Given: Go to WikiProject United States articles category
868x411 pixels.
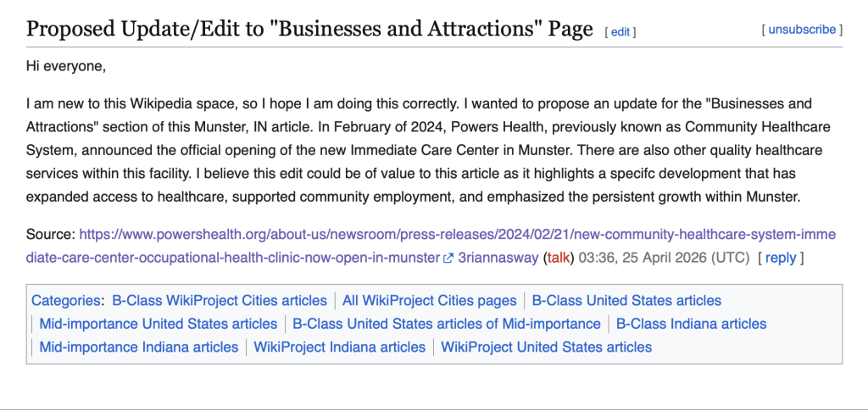Looking at the screenshot, I should [x=547, y=347].
